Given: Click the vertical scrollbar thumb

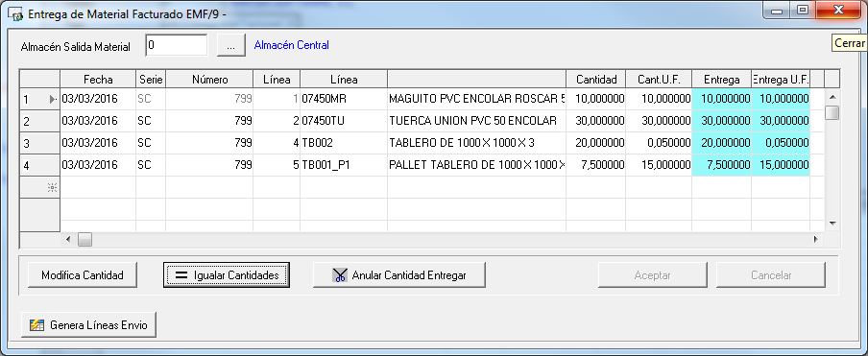Looking at the screenshot, I should point(832,112).
